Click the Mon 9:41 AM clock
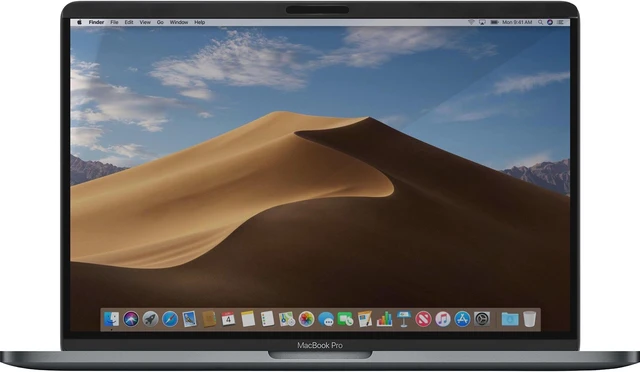Viewport: 640px width, 372px height. click(x=517, y=22)
